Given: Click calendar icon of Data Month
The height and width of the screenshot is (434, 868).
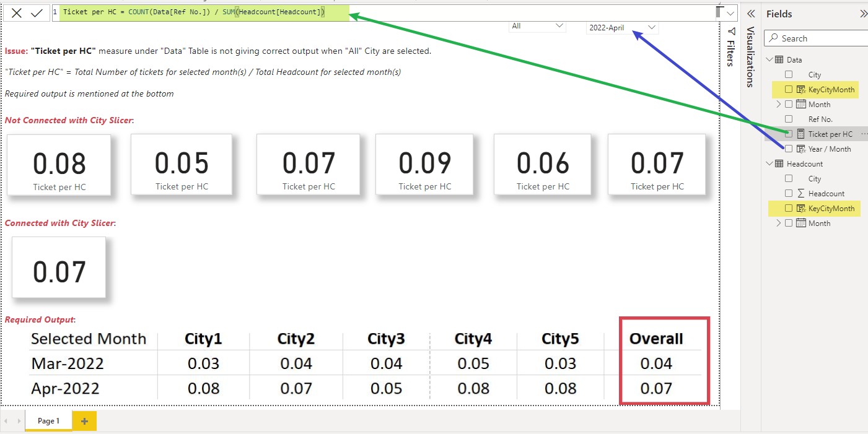Looking at the screenshot, I should (800, 105).
